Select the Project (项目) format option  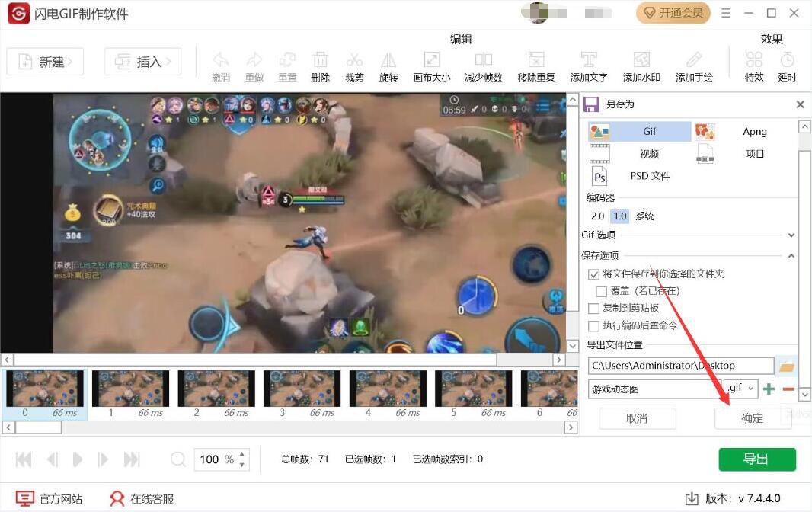click(x=744, y=154)
